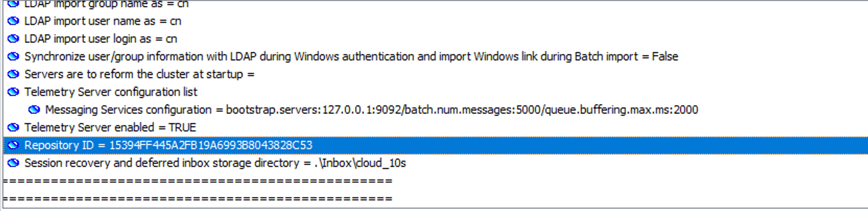Viewport: 868px width, 211px height.
Task: Click the upper row of equals-sign separators
Action: [197, 181]
